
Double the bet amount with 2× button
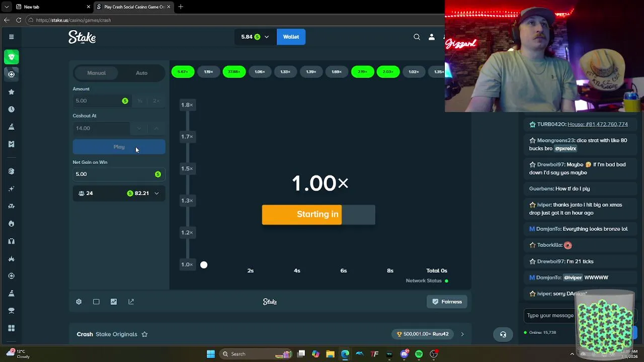(156, 101)
